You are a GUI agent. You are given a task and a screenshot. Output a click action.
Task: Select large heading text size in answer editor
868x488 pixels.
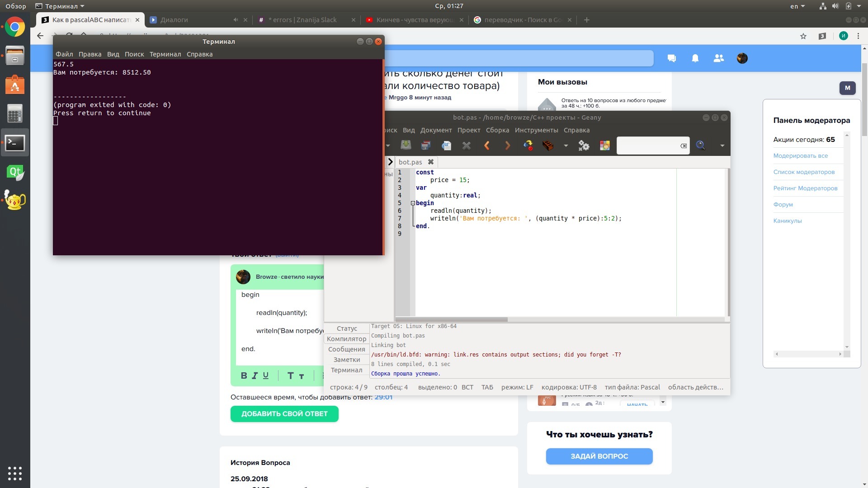pyautogui.click(x=290, y=375)
